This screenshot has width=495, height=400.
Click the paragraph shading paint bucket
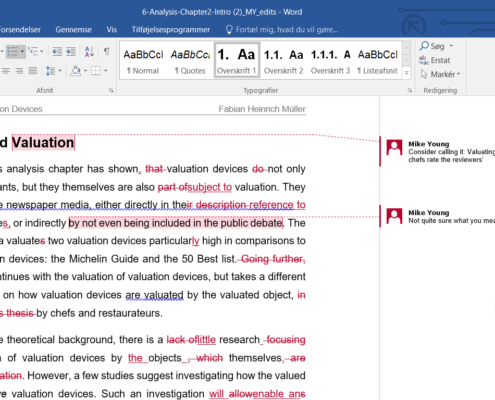click(x=76, y=71)
